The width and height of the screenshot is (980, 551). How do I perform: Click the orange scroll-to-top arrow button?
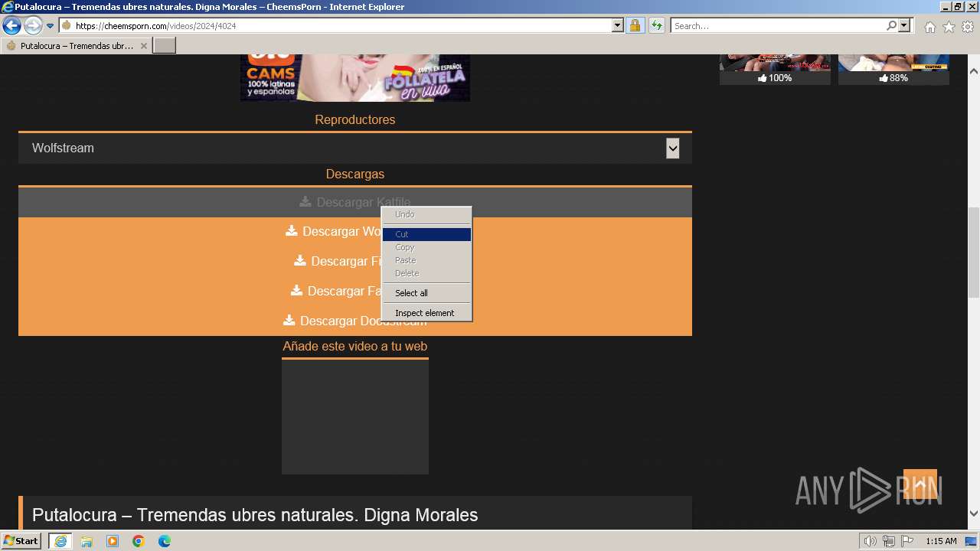click(x=920, y=484)
